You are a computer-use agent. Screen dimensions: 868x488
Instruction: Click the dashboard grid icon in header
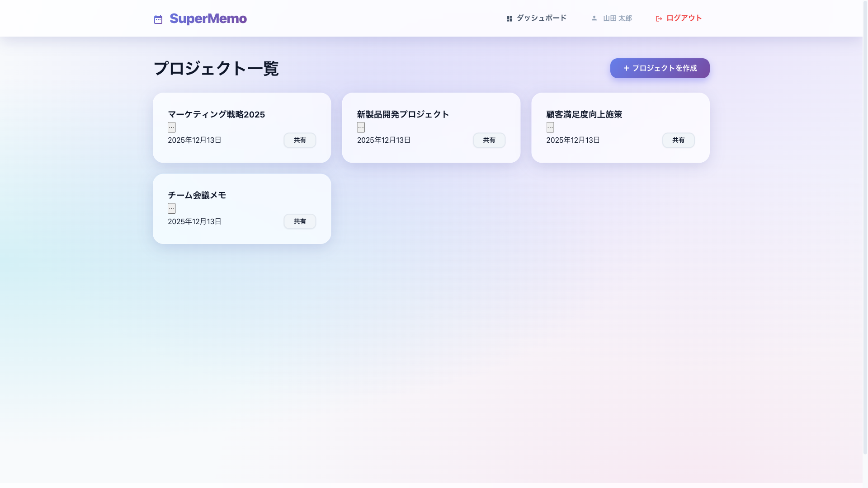[509, 18]
